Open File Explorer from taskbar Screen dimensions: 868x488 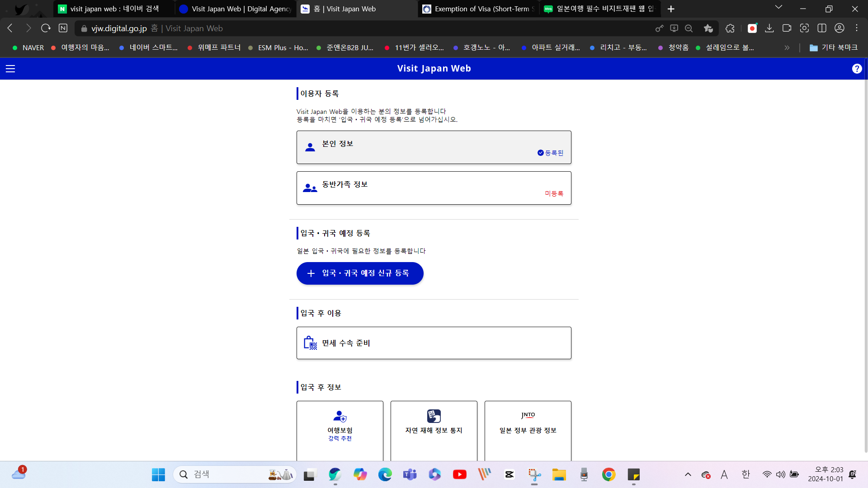tap(559, 474)
